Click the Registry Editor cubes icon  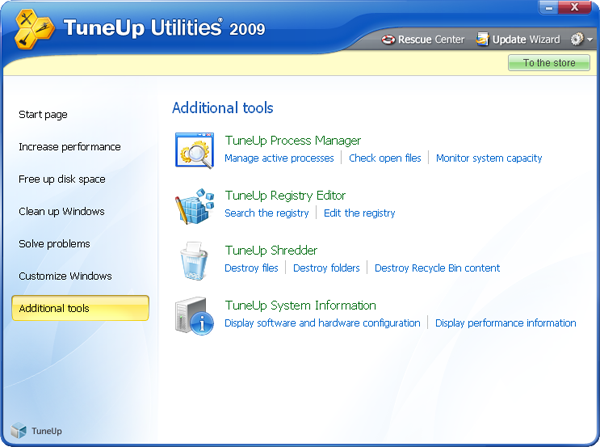(x=194, y=206)
